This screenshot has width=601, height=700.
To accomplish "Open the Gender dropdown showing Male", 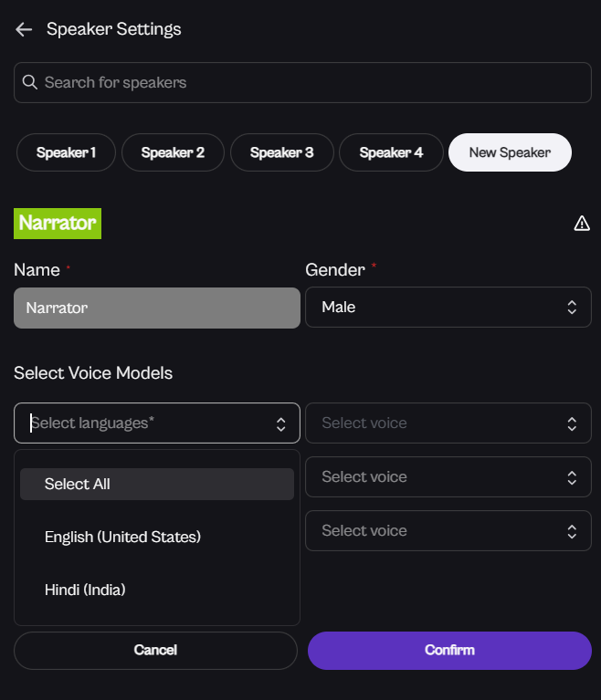I will coord(438,308).
